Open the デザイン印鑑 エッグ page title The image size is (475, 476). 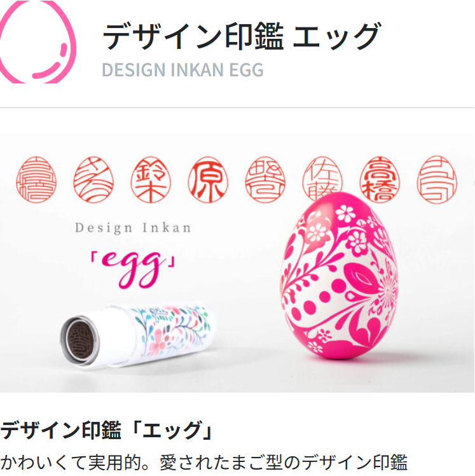(x=241, y=36)
